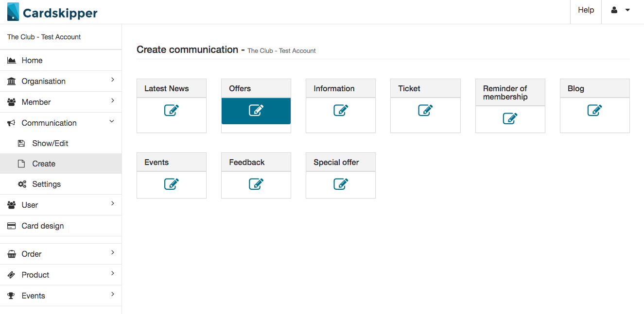The width and height of the screenshot is (644, 314).
Task: Open the Home menu item
Action: (61, 60)
